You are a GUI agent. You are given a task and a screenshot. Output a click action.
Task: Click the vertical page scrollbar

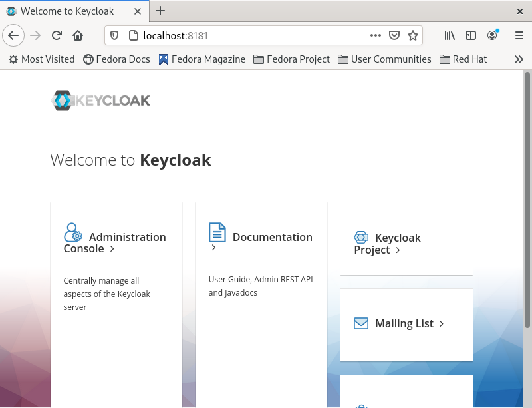tap(527, 200)
